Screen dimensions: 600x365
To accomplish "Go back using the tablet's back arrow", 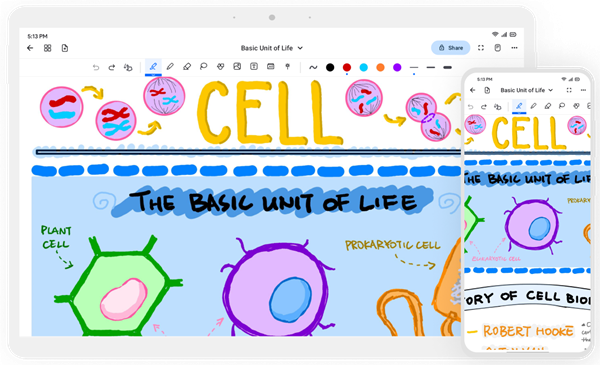I will 30,48.
